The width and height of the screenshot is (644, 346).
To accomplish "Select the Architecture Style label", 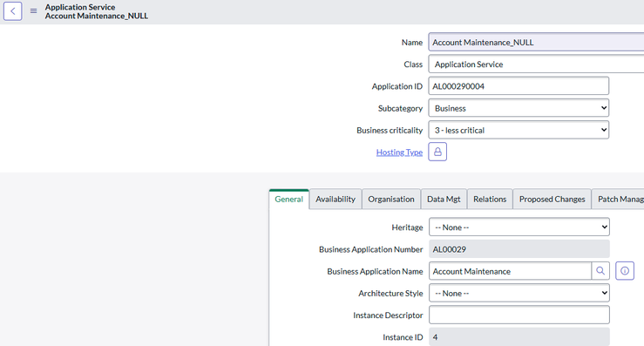I will click(390, 293).
